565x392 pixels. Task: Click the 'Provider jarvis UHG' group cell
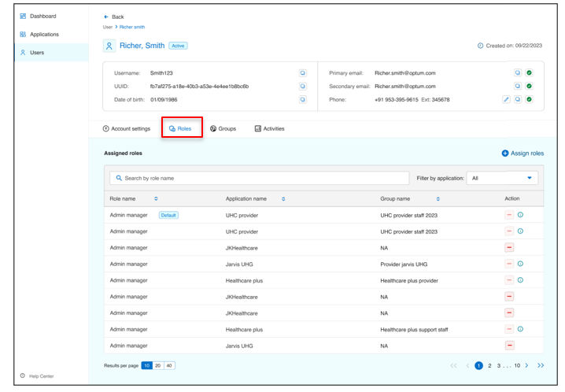[404, 264]
